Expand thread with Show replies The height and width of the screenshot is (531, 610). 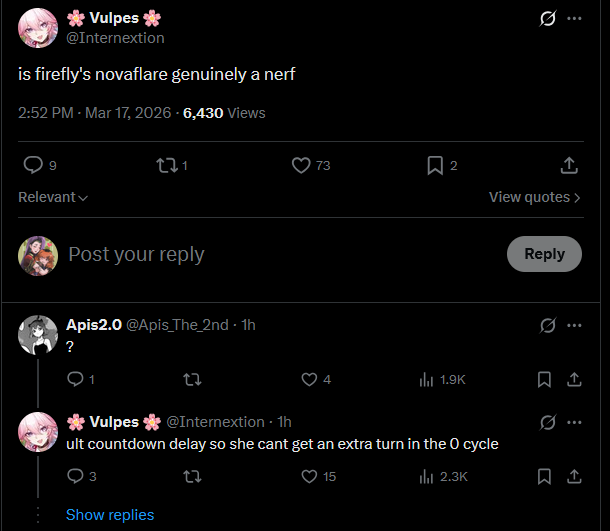[110, 515]
